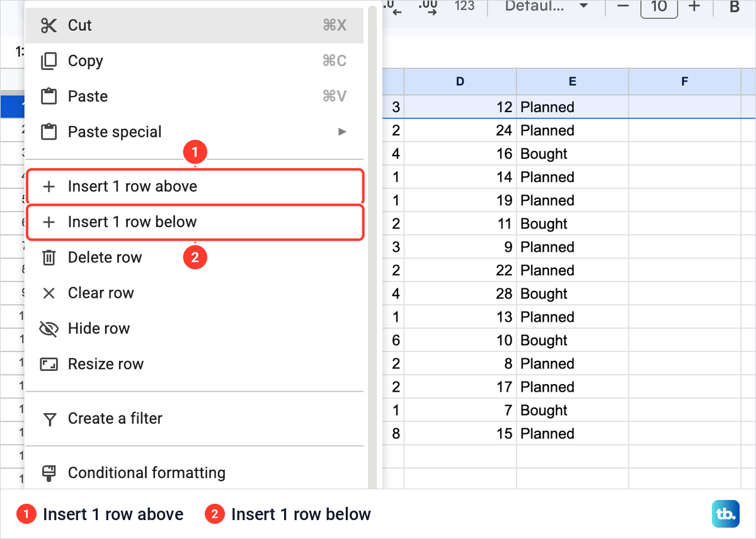The height and width of the screenshot is (539, 756).
Task: Choose Cut from the context menu
Action: pyautogui.click(x=195, y=25)
